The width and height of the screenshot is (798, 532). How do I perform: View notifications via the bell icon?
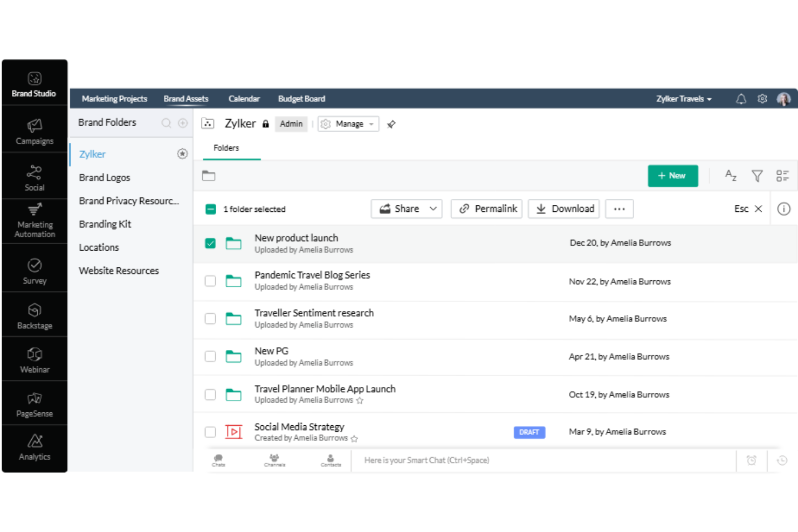741,99
